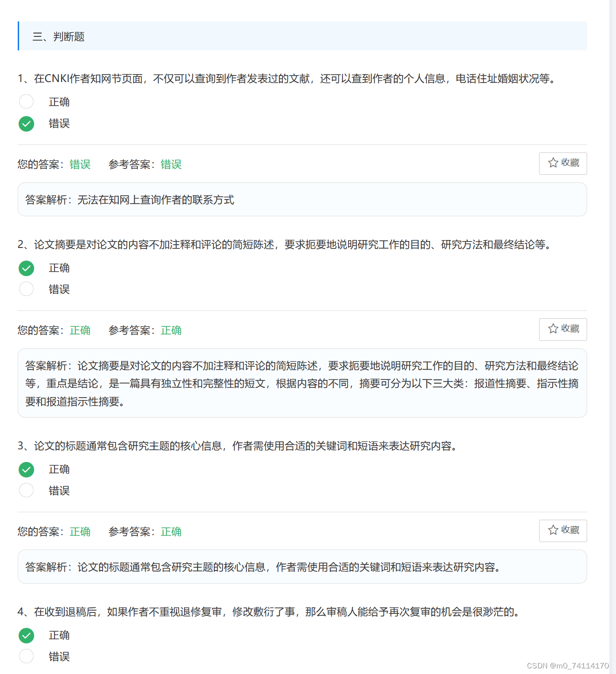Select 错误 radio for question 1
Screen dimensions: 616x674
tap(27, 124)
